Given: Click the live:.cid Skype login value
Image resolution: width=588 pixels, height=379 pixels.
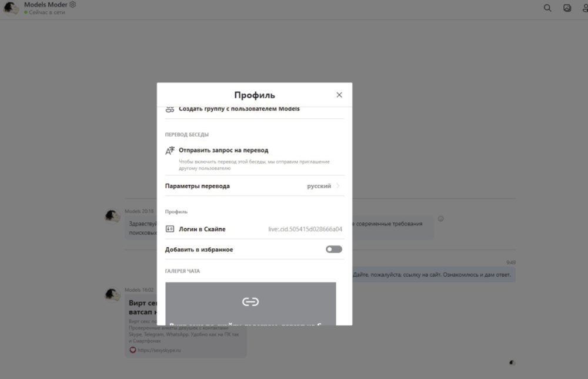Looking at the screenshot, I should 305,230.
